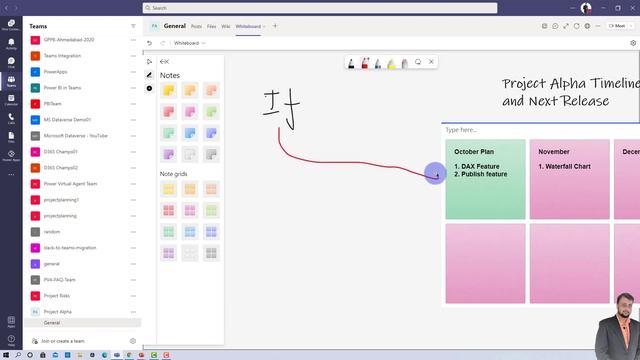
Task: Pick the pink sticky note
Action: pos(190,111)
